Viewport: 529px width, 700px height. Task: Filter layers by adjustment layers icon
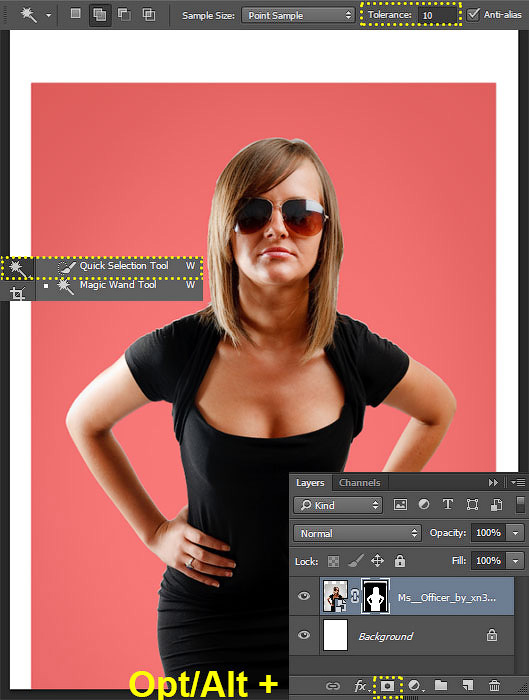[424, 504]
